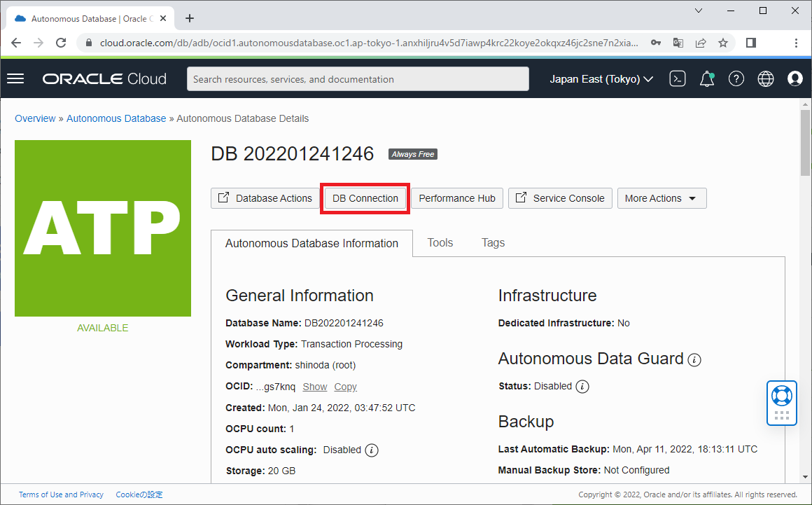Viewport: 812px width, 505px height.
Task: Click the Last Automatic Backup timestamp
Action: coord(685,449)
